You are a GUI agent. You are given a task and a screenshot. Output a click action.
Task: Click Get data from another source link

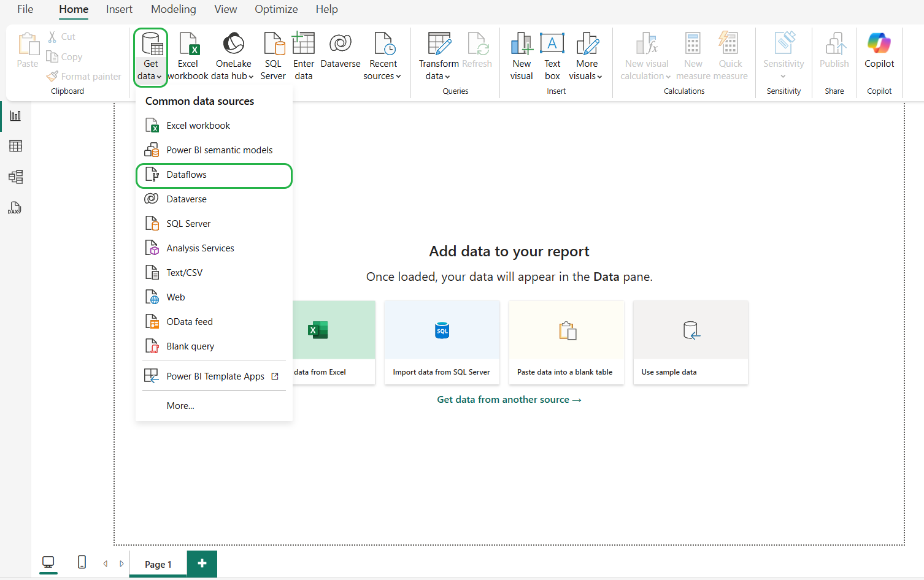(509, 400)
